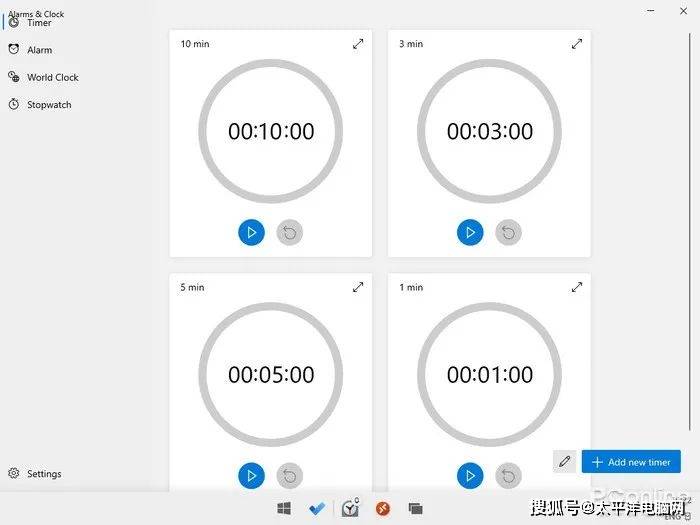Open the Windows Start menu
The width and height of the screenshot is (700, 525).
[284, 508]
